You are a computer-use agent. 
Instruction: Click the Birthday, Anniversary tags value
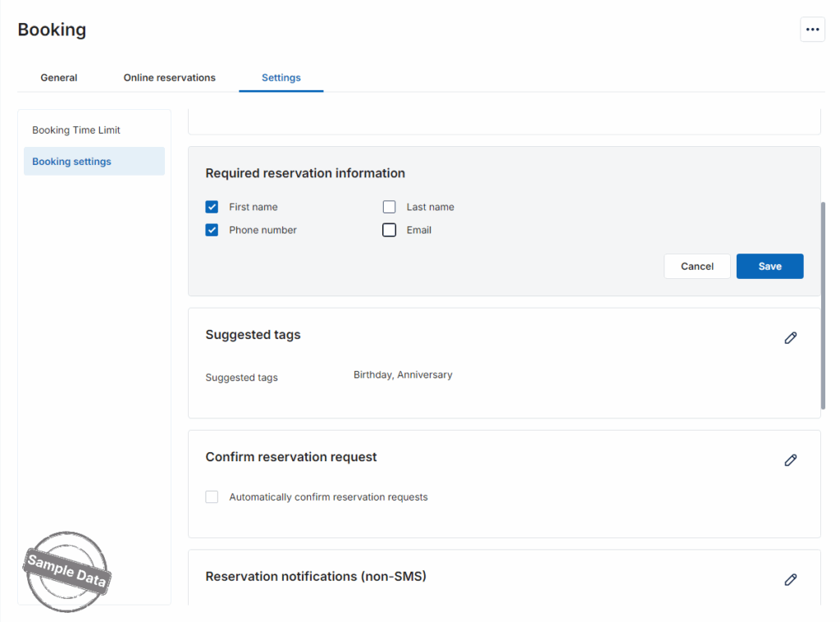(403, 375)
